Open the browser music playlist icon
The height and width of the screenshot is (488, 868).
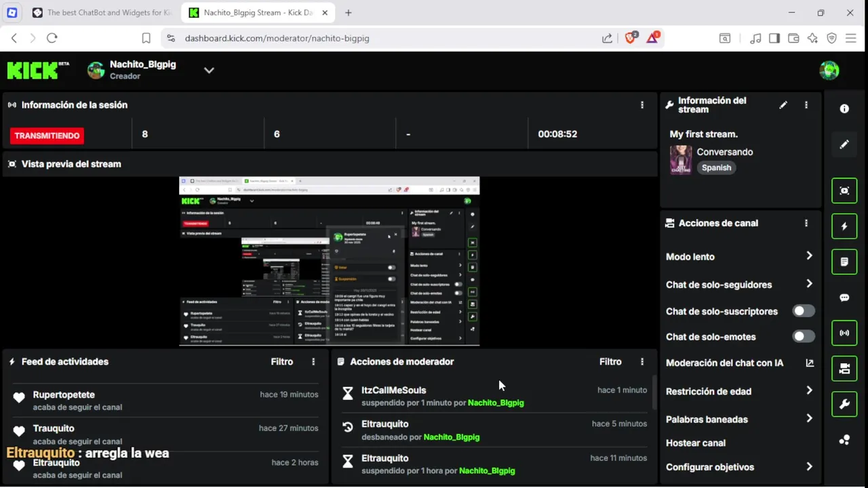click(755, 39)
